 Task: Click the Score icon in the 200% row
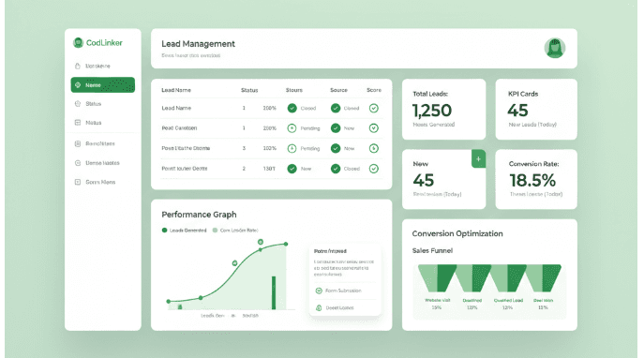374,128
